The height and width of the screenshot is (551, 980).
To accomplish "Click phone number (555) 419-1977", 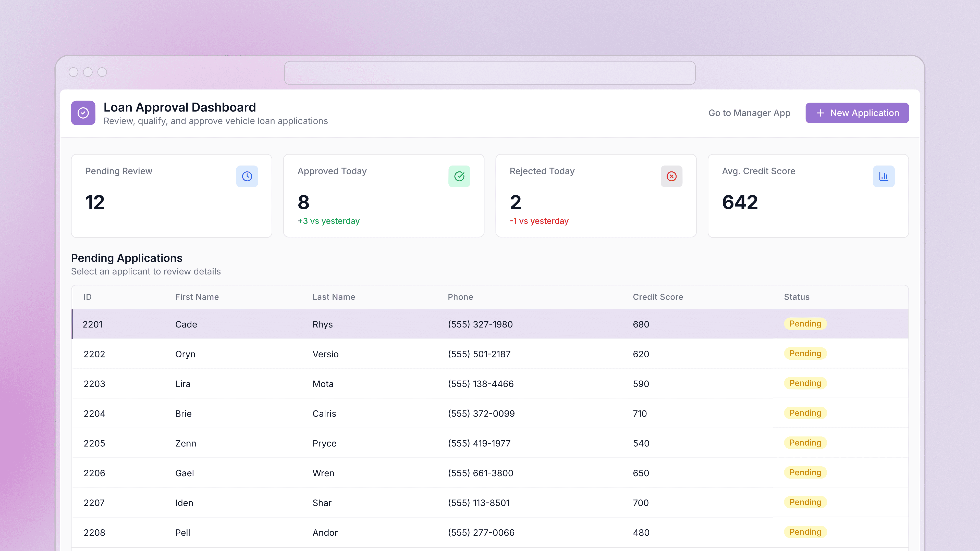I will [479, 443].
